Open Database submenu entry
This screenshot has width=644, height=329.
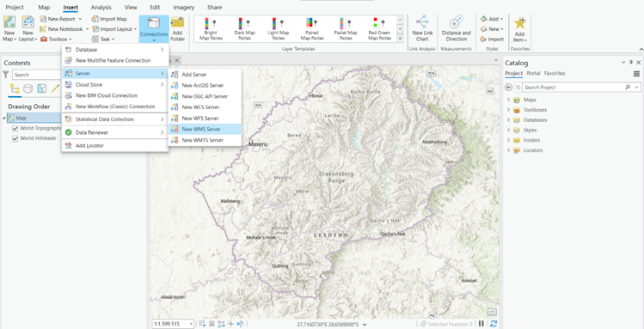click(115, 50)
